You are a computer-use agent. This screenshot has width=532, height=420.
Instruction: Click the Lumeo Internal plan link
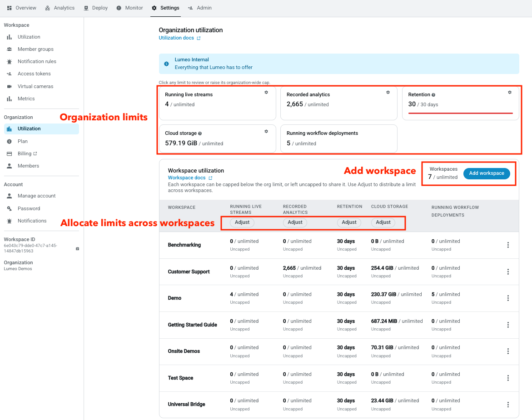192,59
